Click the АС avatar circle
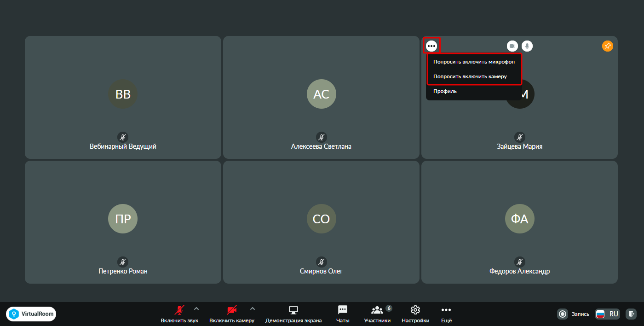Image resolution: width=644 pixels, height=326 pixels. click(322, 94)
